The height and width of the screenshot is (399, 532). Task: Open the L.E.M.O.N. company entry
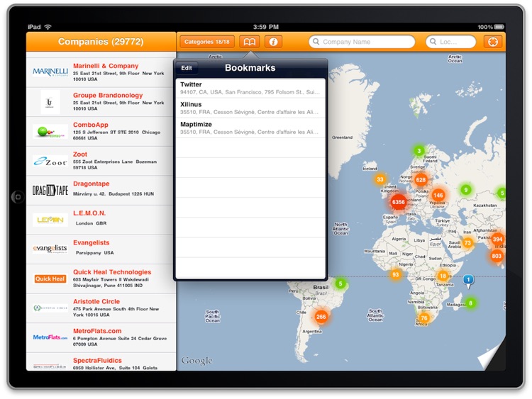click(x=101, y=220)
